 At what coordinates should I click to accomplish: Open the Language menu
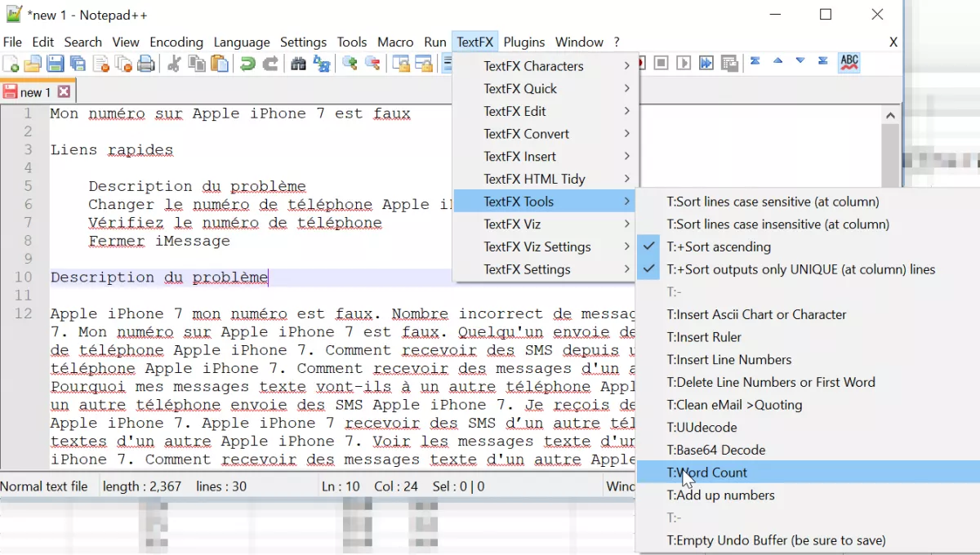(x=242, y=42)
